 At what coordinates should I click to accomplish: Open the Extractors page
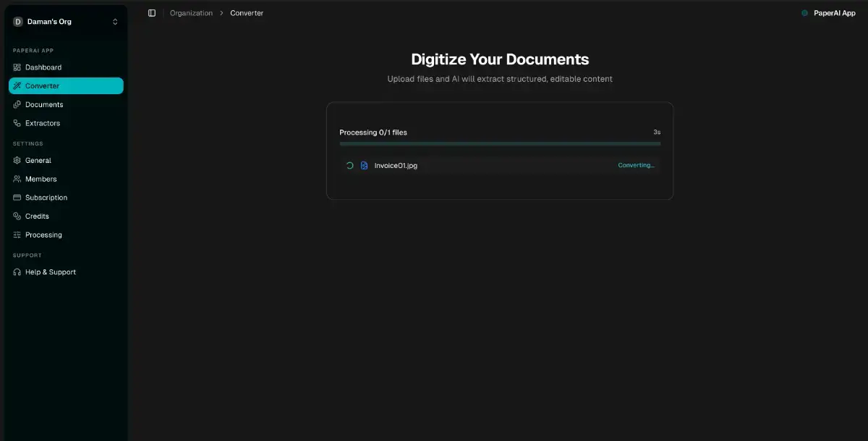(x=66, y=123)
